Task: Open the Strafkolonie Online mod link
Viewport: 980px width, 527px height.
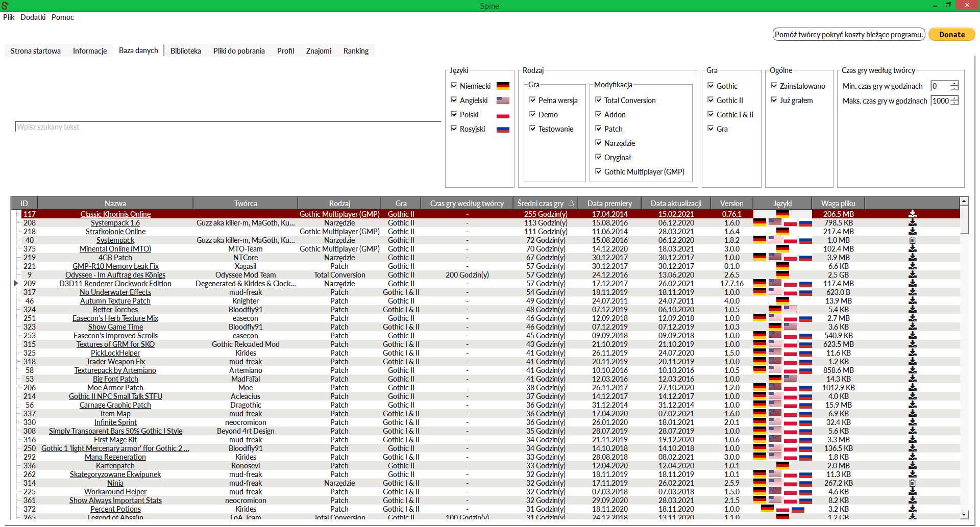Action: [x=115, y=232]
